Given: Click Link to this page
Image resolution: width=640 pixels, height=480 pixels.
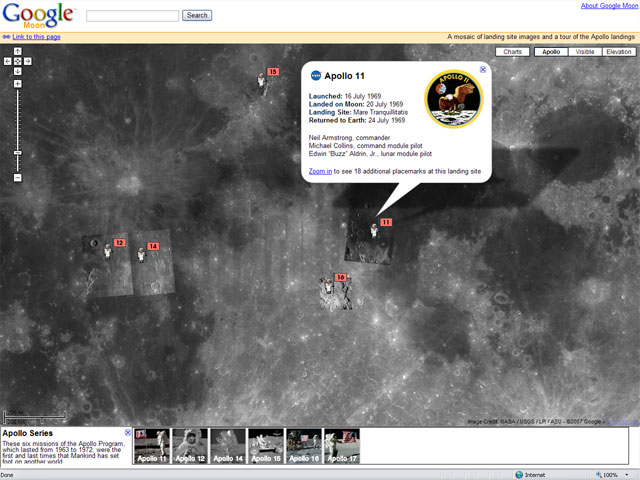Looking at the screenshot, I should [x=36, y=37].
